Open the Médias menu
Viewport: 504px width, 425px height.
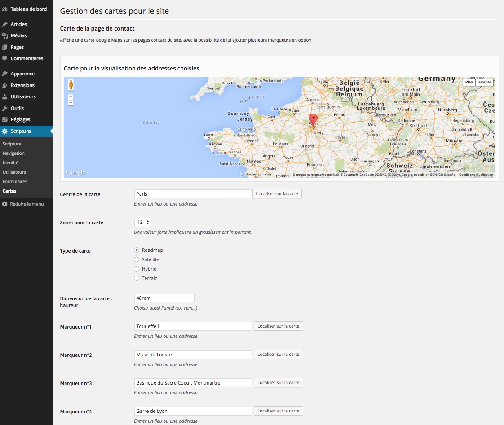[x=19, y=35]
